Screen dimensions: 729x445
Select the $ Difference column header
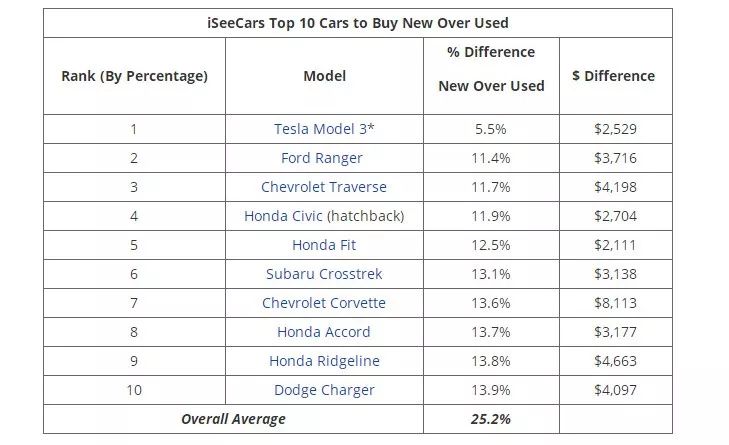point(613,76)
